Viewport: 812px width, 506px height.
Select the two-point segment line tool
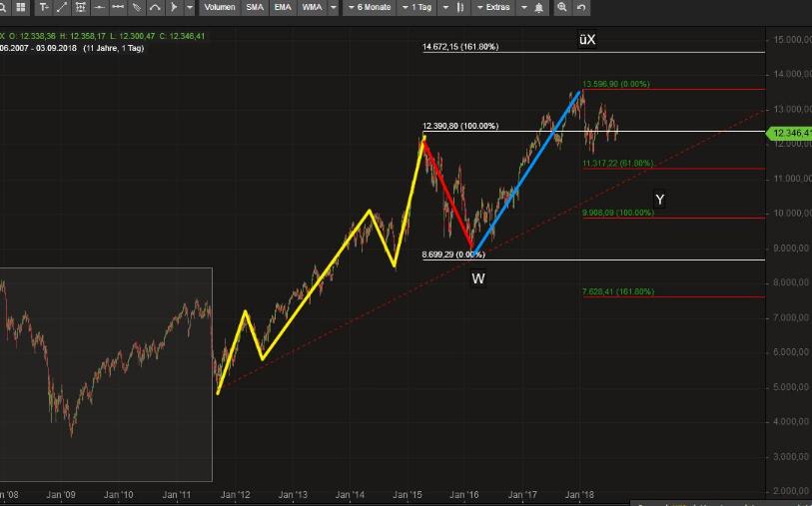point(118,7)
